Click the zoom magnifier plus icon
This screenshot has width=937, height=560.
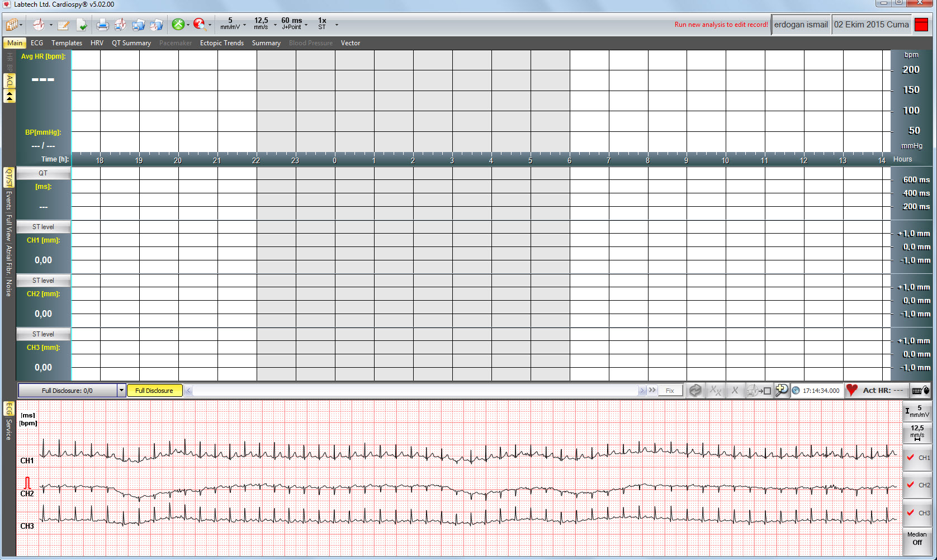point(782,391)
